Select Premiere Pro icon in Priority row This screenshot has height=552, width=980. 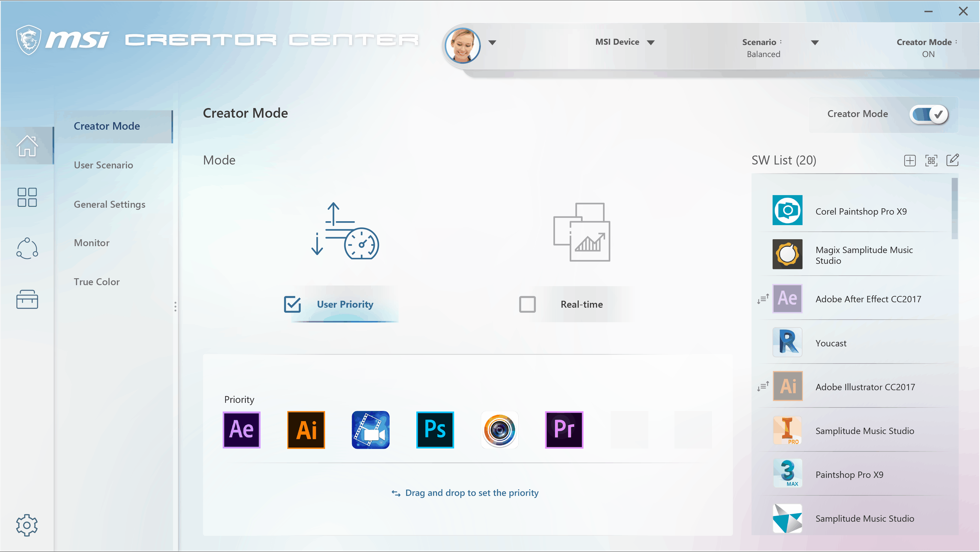[x=564, y=430]
